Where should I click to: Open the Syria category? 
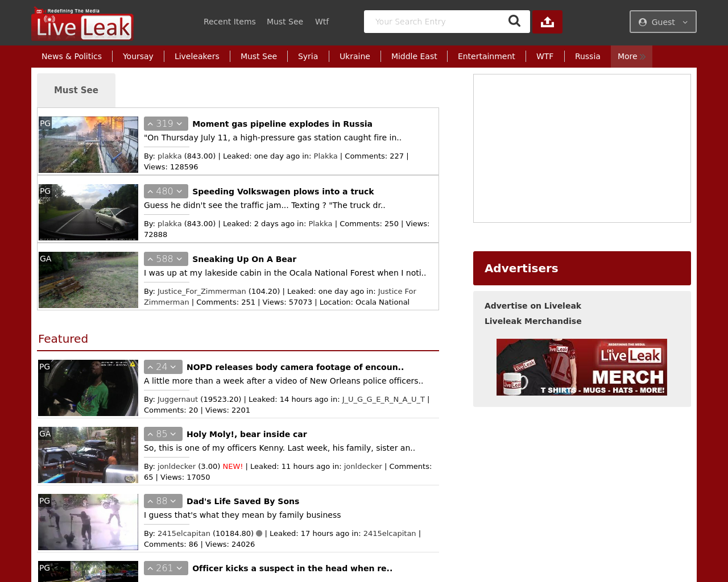point(308,56)
